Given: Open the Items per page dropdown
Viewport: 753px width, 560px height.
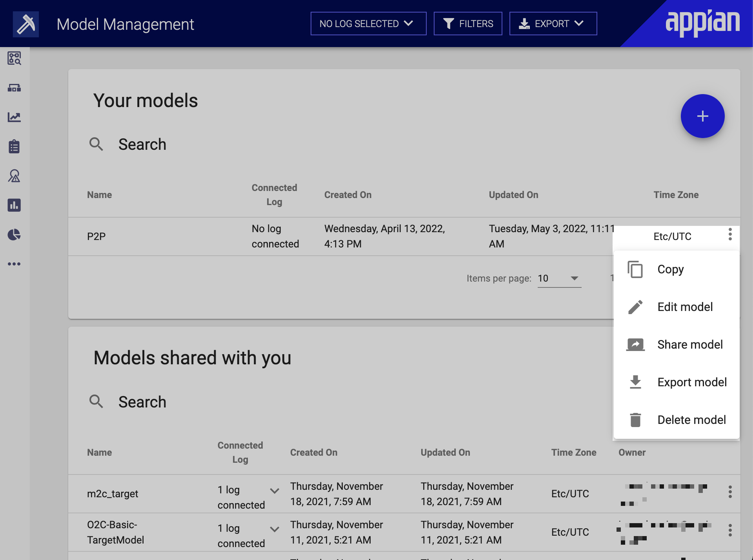Looking at the screenshot, I should click(559, 278).
